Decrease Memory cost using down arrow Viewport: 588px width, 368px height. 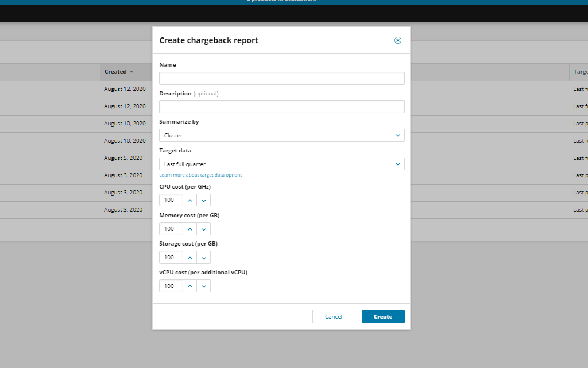coord(204,229)
